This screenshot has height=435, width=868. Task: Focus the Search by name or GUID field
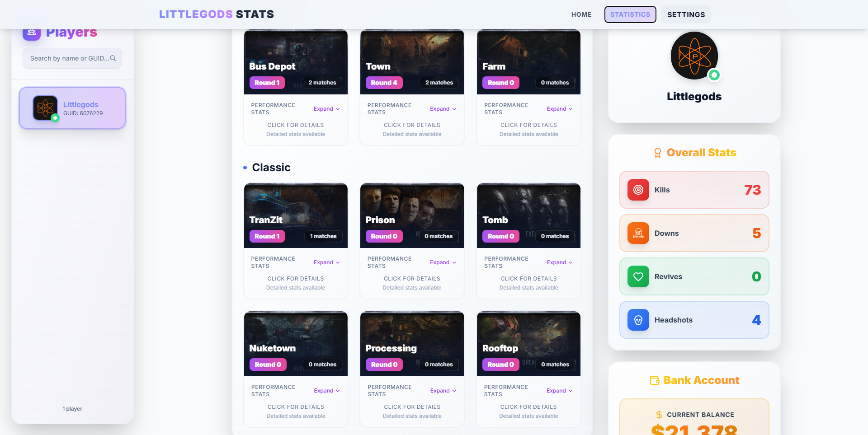[x=72, y=58]
